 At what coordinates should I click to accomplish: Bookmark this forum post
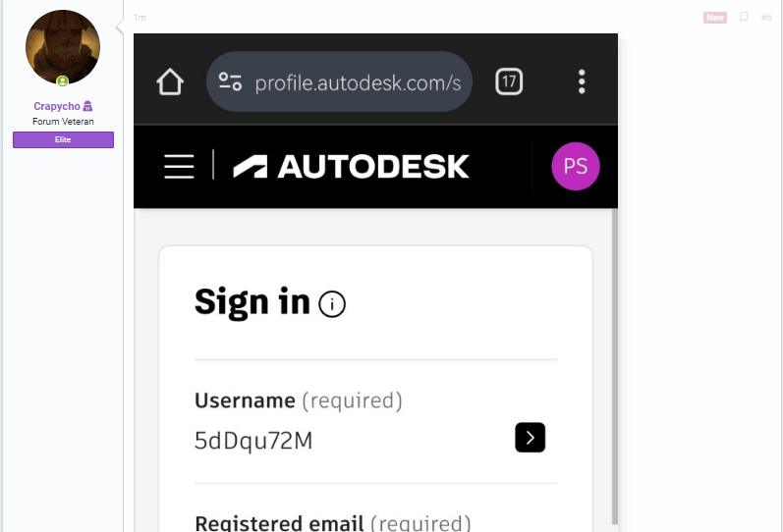pos(744,17)
